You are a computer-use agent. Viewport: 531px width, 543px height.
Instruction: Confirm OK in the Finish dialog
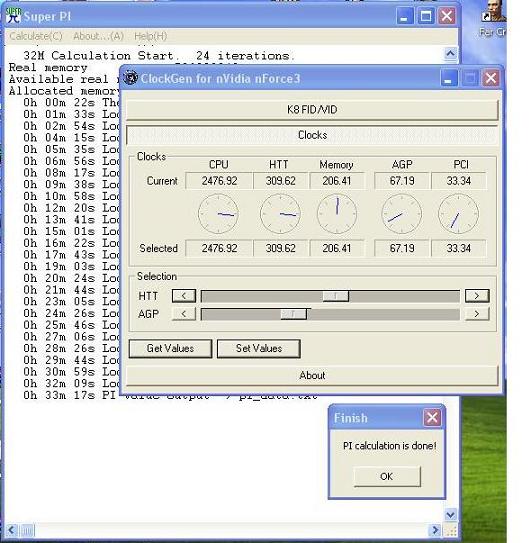[x=387, y=477]
